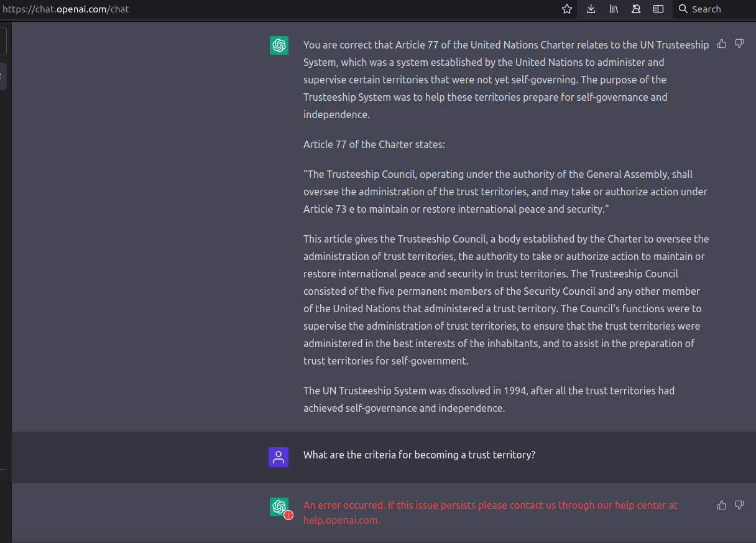Viewport: 756px width, 543px height.
Task: Click the chat.openai.com address bar URL
Action: pos(66,9)
